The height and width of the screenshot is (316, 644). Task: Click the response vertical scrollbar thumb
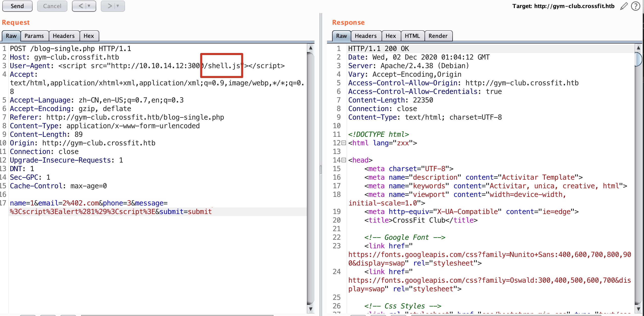pos(638,59)
